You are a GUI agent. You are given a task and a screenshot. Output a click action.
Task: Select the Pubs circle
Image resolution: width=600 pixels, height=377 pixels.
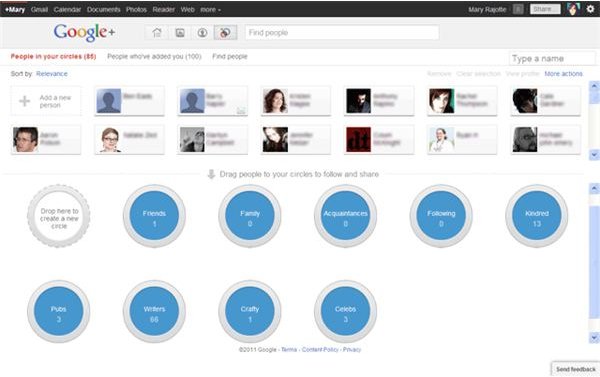point(59,312)
